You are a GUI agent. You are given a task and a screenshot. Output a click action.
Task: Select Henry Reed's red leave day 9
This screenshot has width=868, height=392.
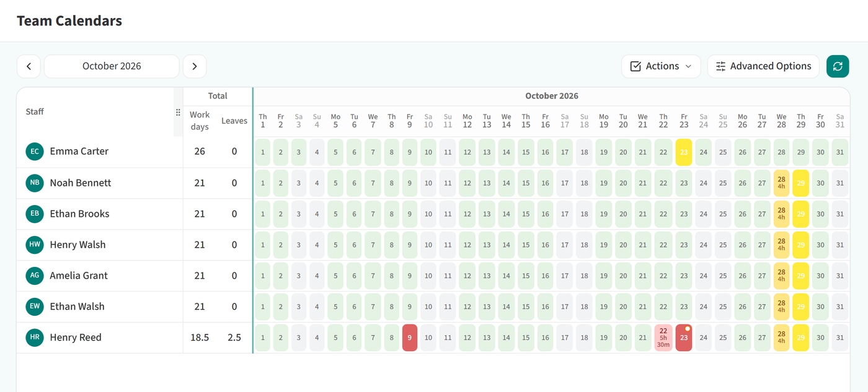(x=410, y=338)
